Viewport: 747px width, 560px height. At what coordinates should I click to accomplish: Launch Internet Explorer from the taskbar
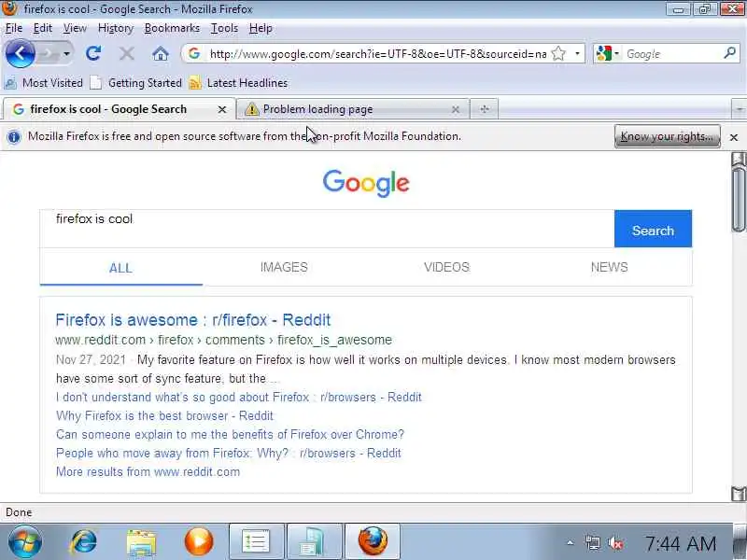pyautogui.click(x=83, y=542)
